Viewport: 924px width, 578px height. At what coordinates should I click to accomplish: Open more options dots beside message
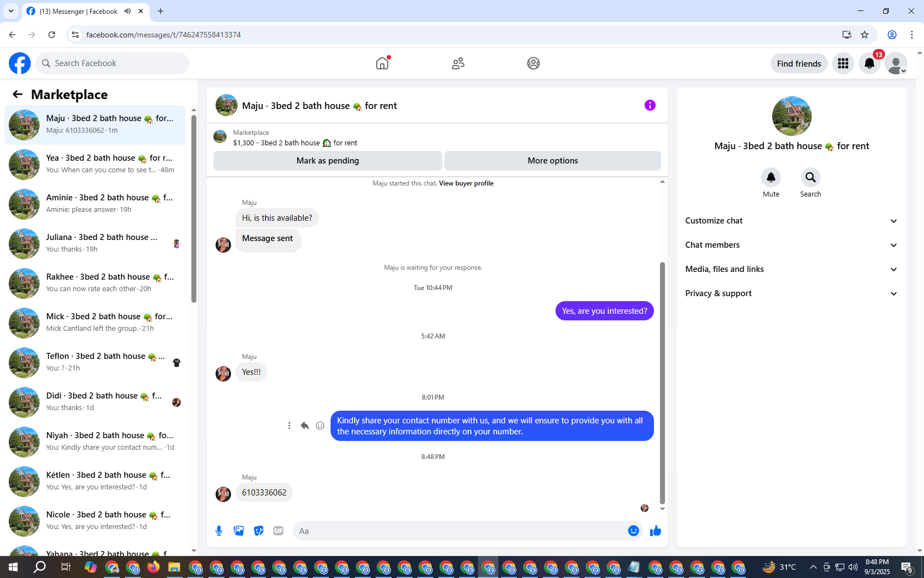click(289, 426)
